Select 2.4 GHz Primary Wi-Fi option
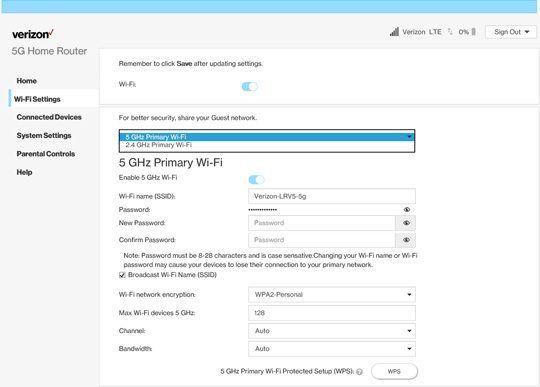Viewport: 540px width, 387px height. (267, 145)
